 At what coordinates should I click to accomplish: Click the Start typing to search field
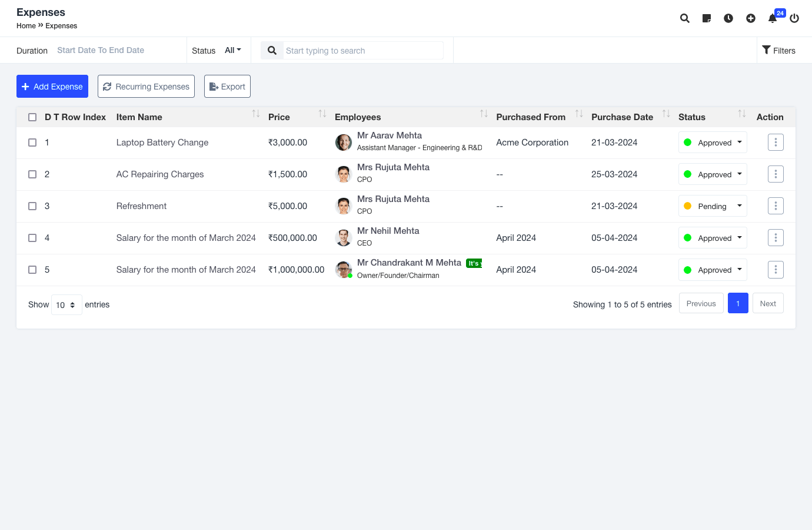click(362, 51)
